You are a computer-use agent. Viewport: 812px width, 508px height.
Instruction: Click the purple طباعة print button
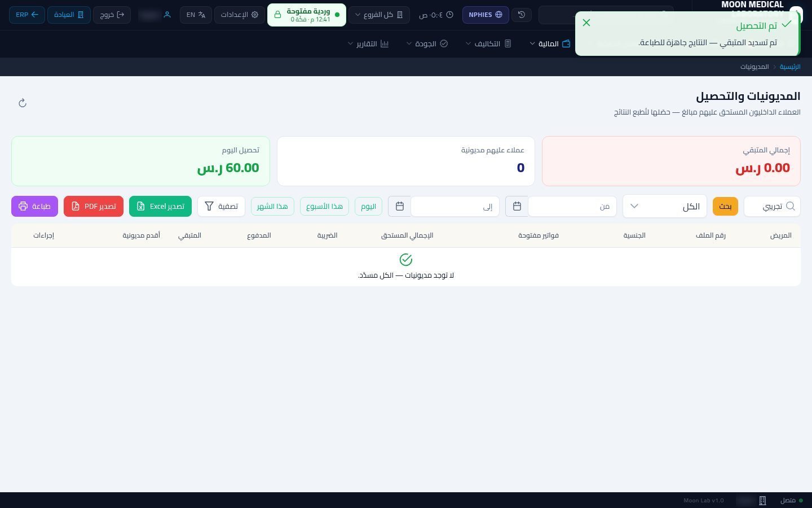coord(34,207)
